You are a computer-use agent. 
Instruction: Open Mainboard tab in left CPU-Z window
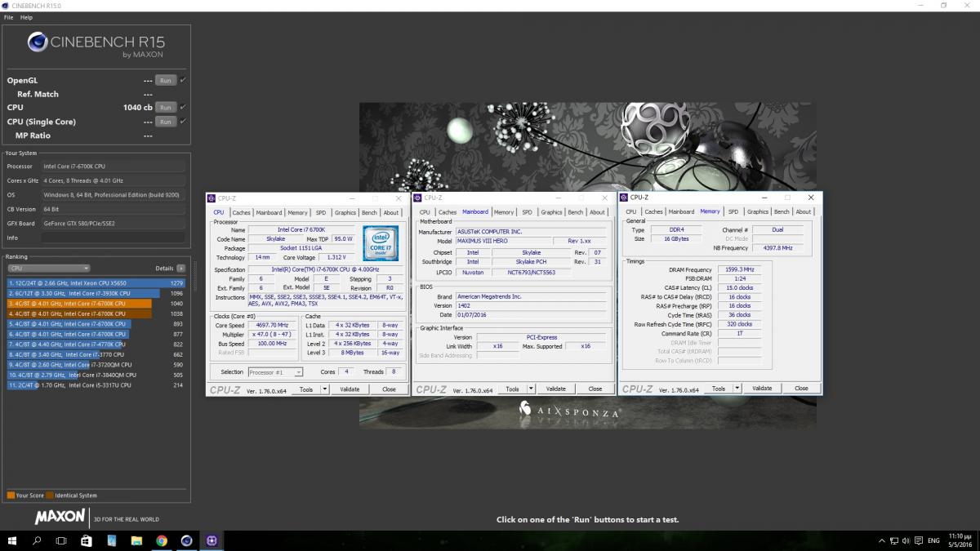coord(269,212)
